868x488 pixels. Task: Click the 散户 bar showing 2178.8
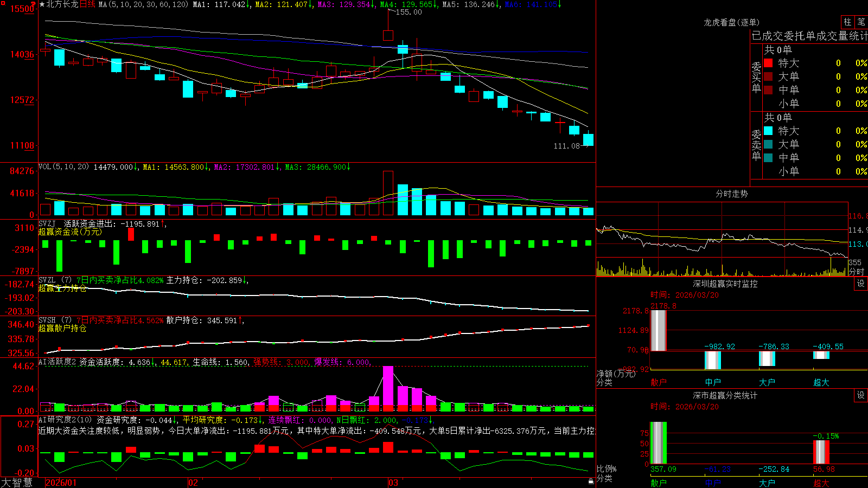(659, 331)
